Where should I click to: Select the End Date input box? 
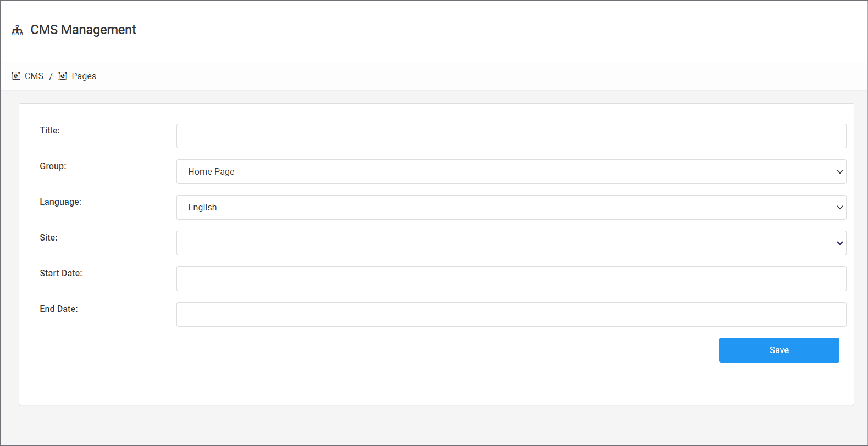[511, 314]
